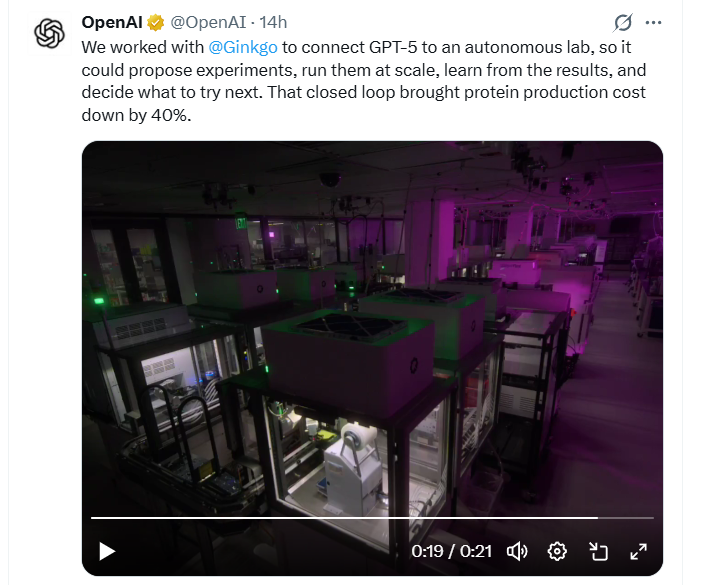
Task: Click the gold verified badge
Action: pyautogui.click(x=157, y=22)
